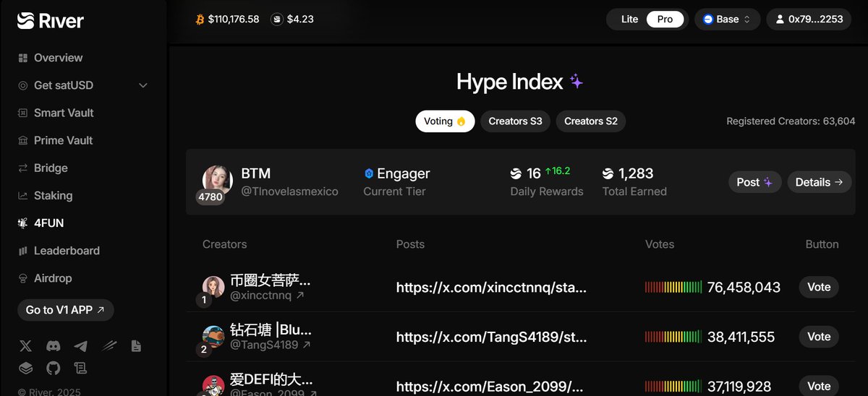Click the Go to V1 APP button

tap(66, 310)
